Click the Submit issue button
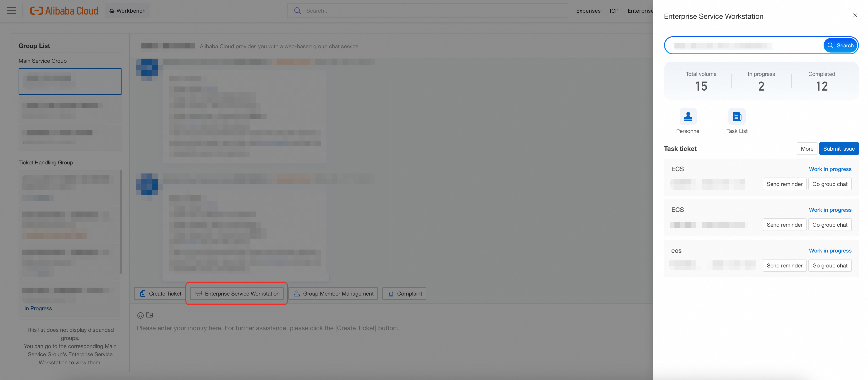 839,149
